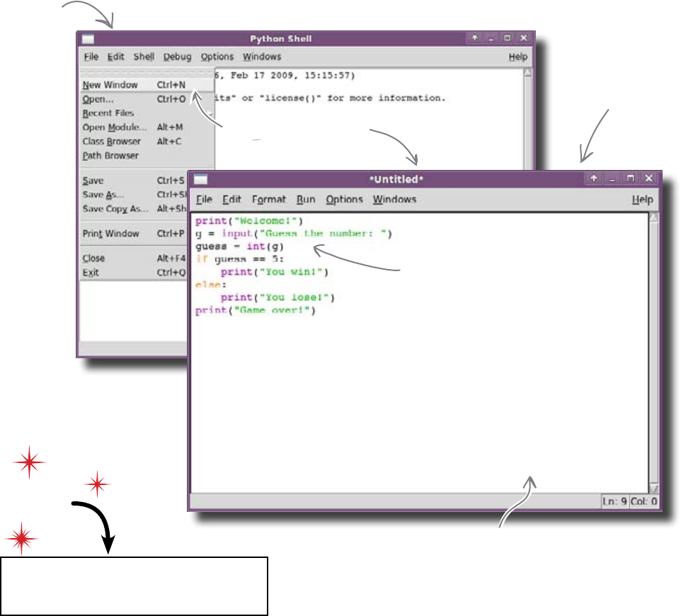Open the Python Shell window menu icon
This screenshot has height=616, width=681.
[88, 39]
